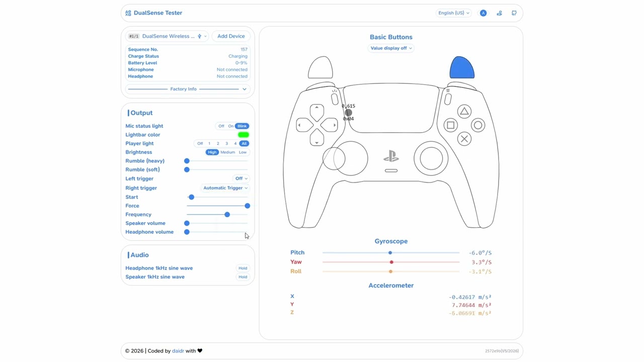The width and height of the screenshot is (644, 362).
Task: Click the Frequency slider handle
Action: pos(227,215)
